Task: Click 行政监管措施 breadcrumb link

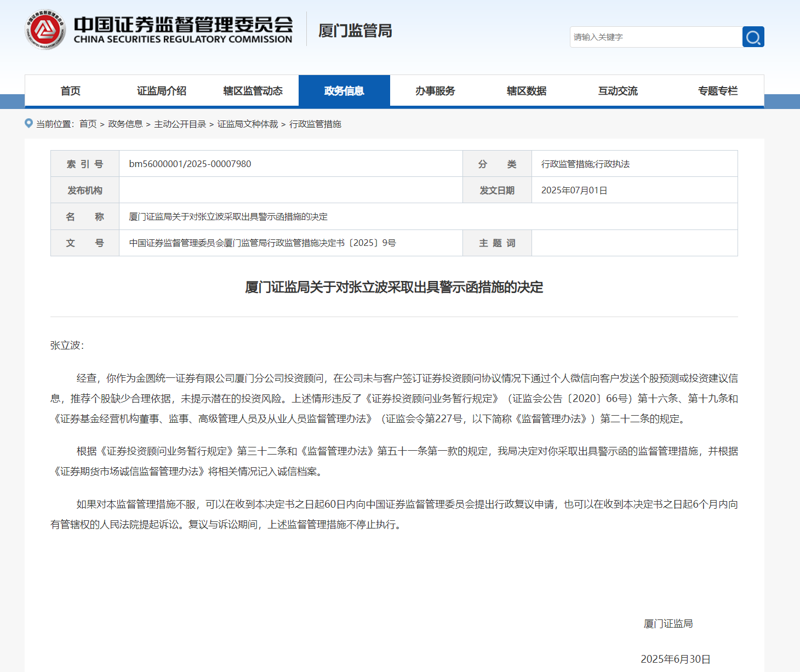Action: 315,124
